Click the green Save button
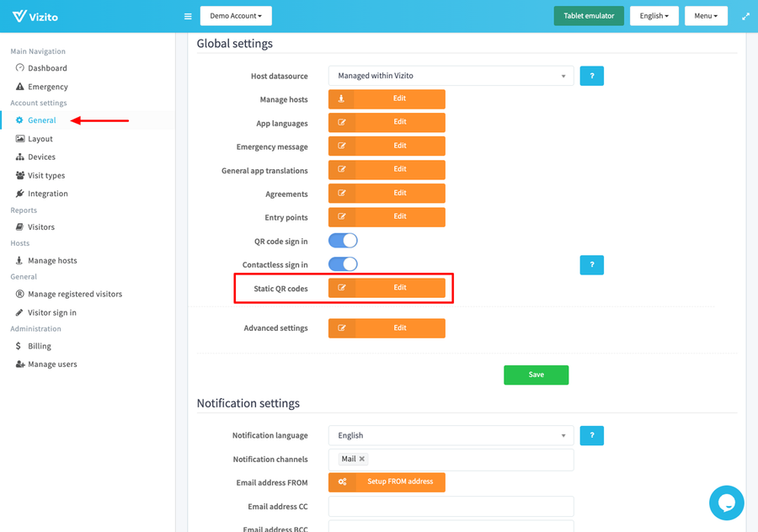Viewport: 758px width, 532px height. coord(536,375)
